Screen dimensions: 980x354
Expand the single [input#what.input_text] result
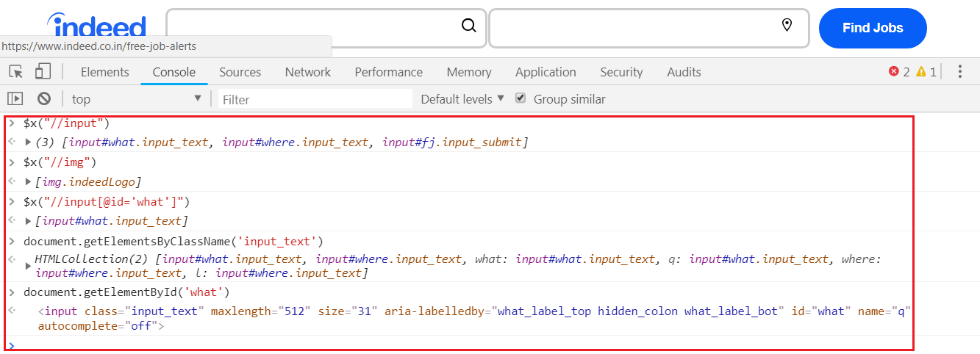point(29,220)
